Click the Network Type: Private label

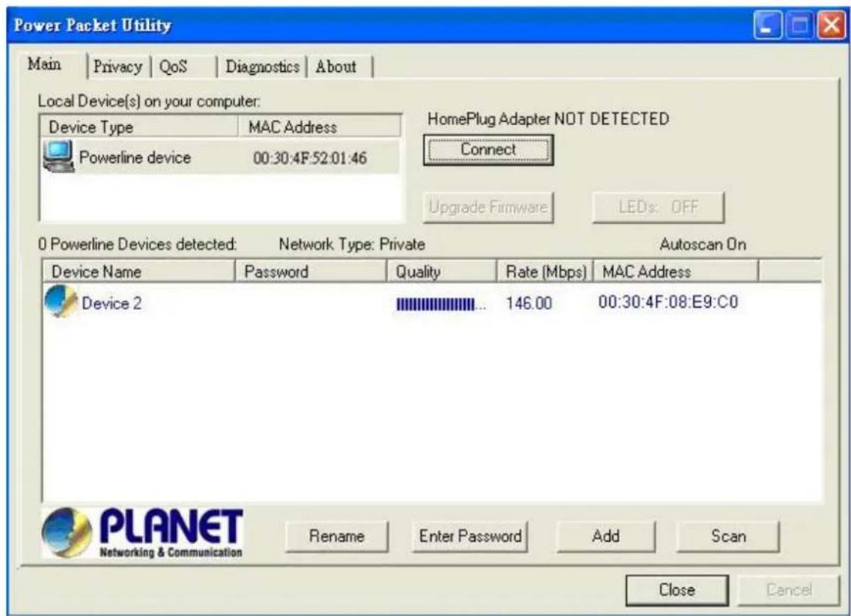[x=352, y=245]
